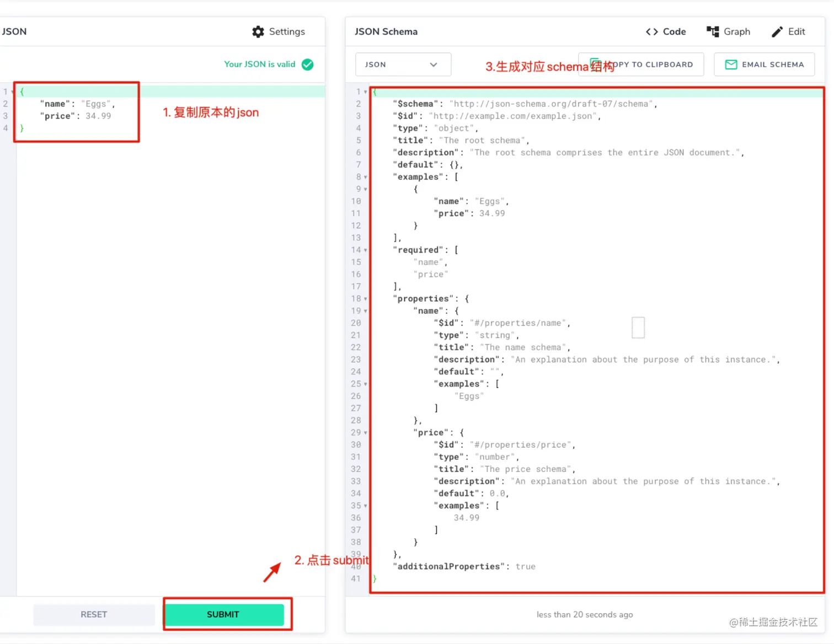Screen dimensions: 834x644
Task: Select the Code tab label
Action: point(674,32)
